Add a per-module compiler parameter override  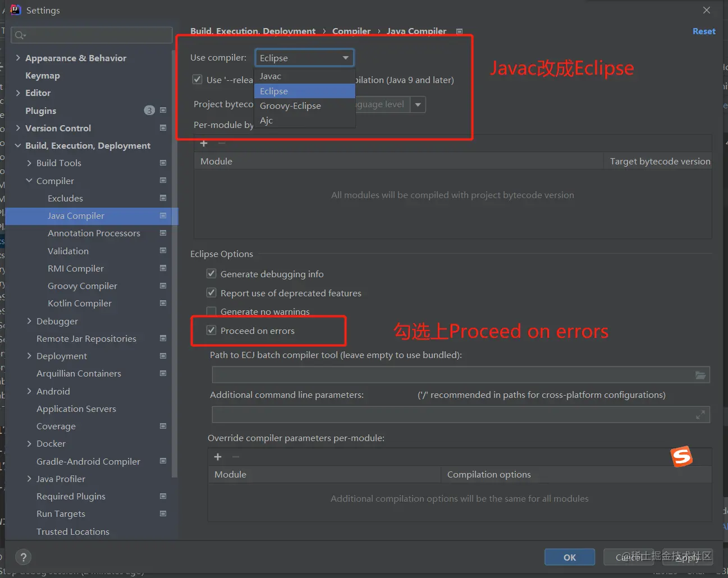coord(218,457)
